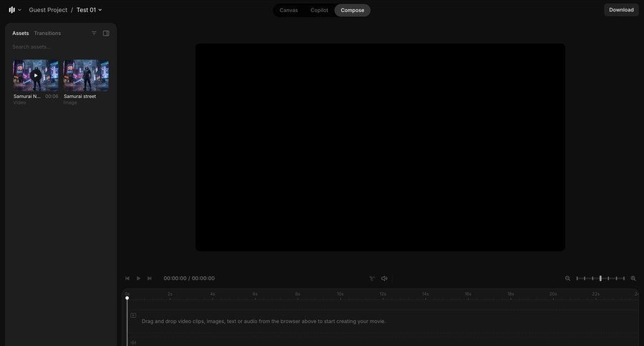Click the split clip scissors icon
This screenshot has width=644, height=346.
tap(372, 278)
